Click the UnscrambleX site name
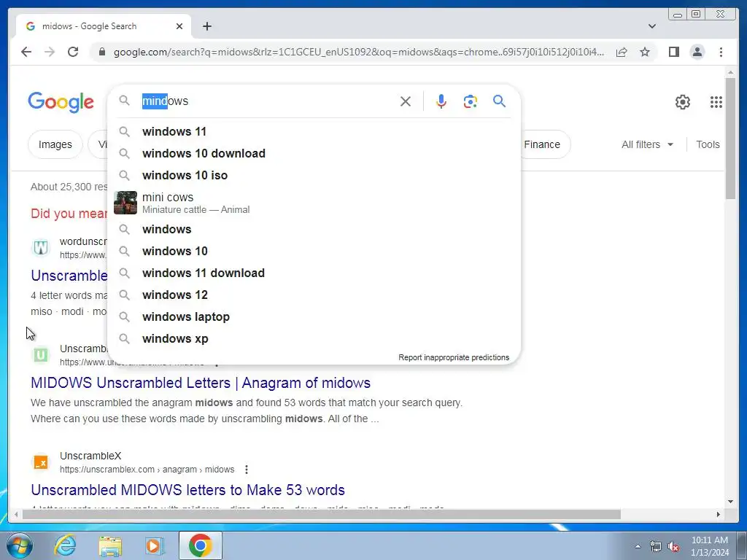The width and height of the screenshot is (747, 560). point(90,456)
